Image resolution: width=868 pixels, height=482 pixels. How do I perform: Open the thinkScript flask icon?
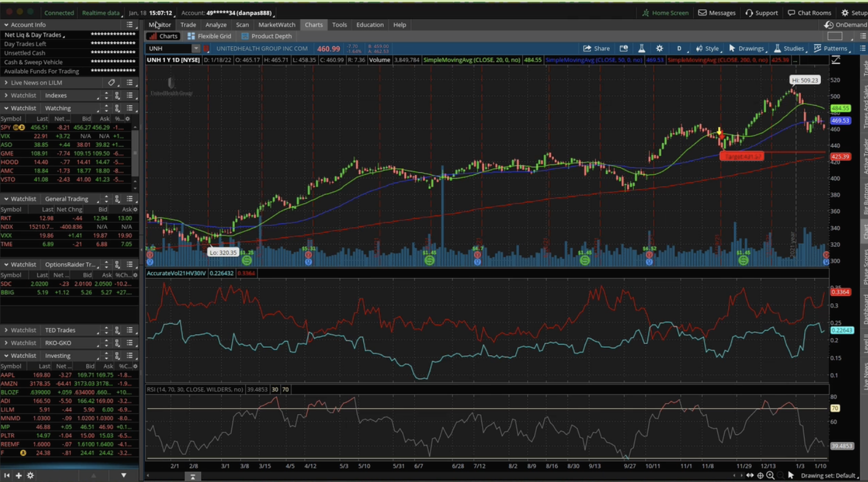641,49
